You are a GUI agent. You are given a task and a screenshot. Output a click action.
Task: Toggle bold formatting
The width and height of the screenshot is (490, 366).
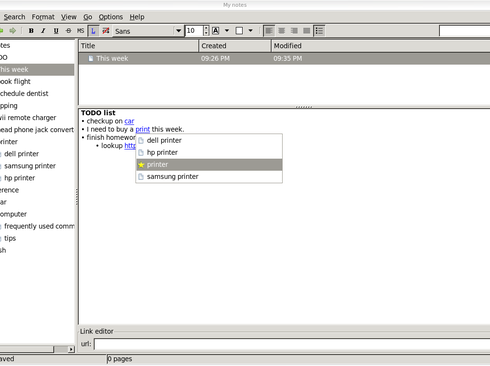click(x=31, y=31)
